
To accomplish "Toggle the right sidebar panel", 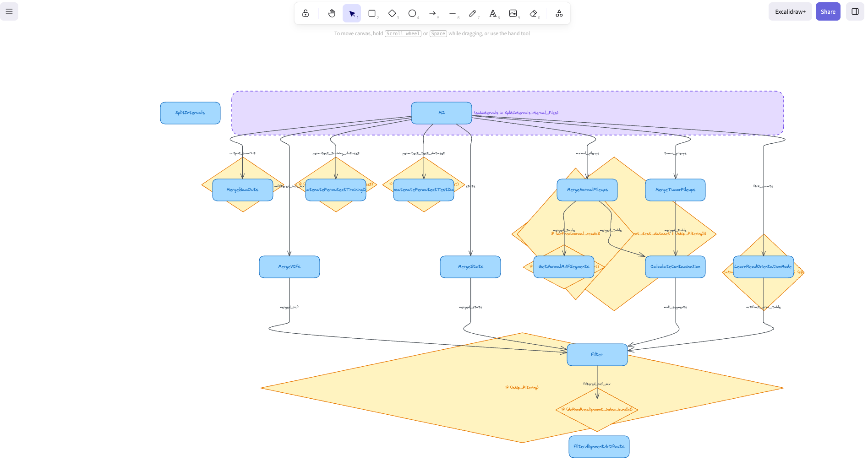I will [854, 11].
